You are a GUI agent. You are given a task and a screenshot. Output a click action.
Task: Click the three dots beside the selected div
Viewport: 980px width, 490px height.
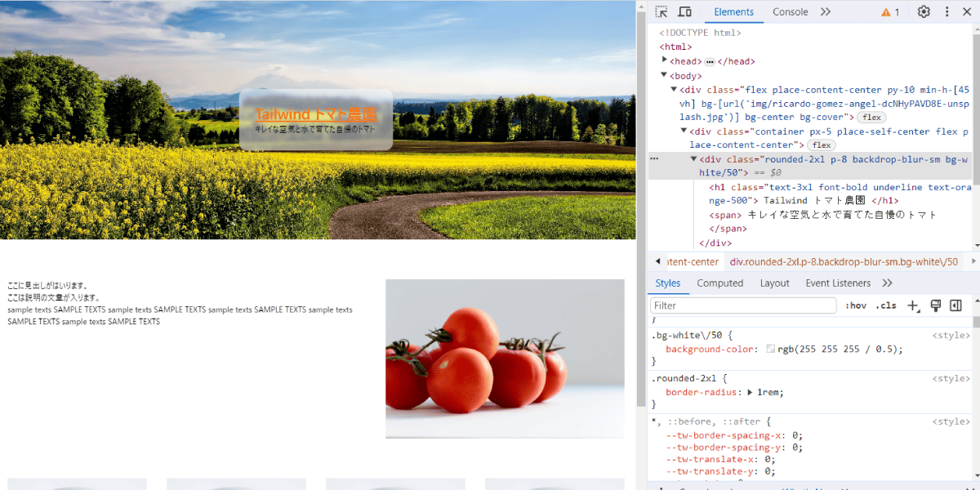coord(654,159)
